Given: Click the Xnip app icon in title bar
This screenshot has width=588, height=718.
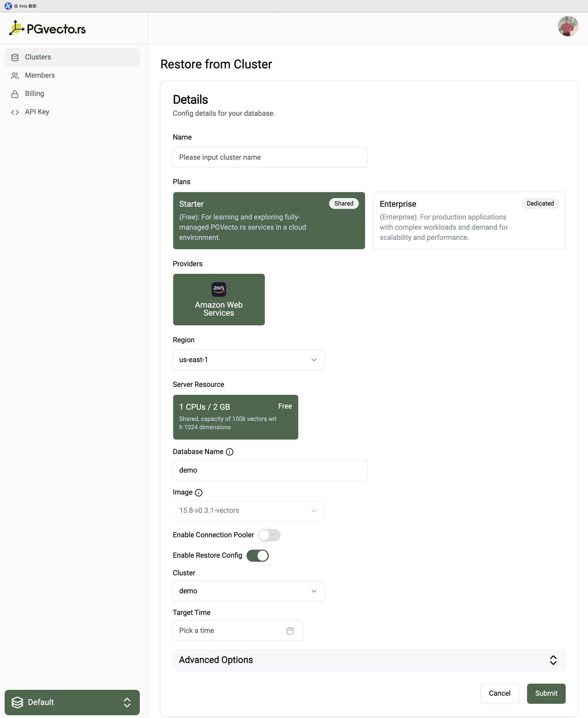Looking at the screenshot, I should click(8, 6).
